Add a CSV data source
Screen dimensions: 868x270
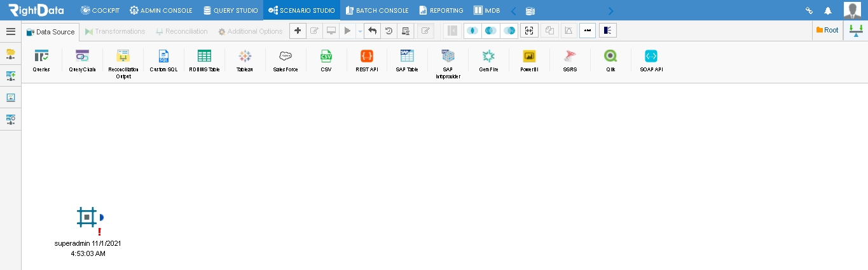(326, 55)
